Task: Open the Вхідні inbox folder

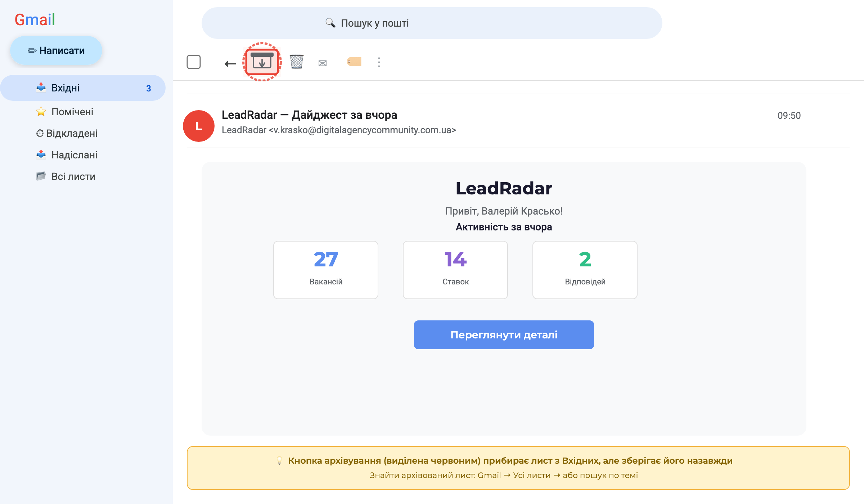Action: coord(83,88)
